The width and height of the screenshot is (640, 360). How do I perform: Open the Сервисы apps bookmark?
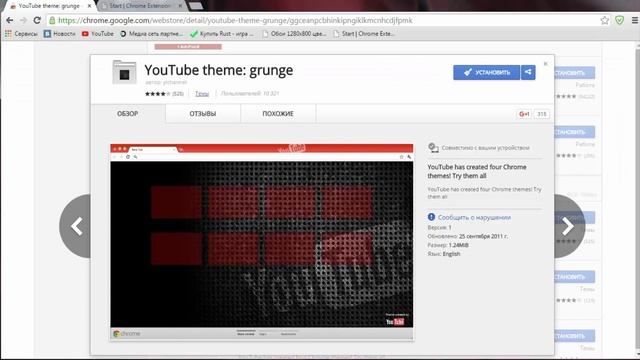[x=21, y=34]
